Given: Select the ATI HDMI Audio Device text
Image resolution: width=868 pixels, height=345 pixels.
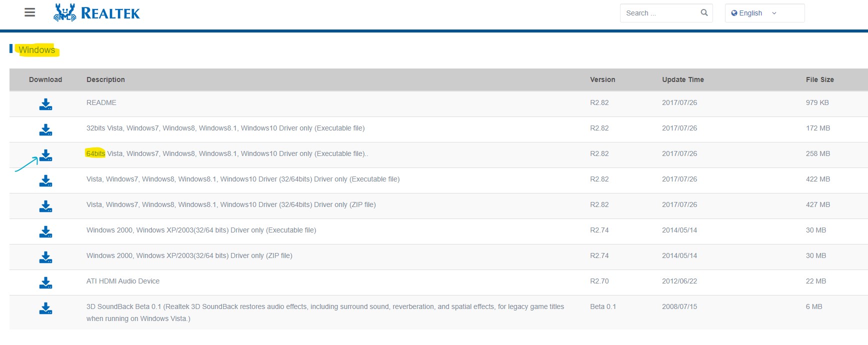Looking at the screenshot, I should [x=123, y=281].
